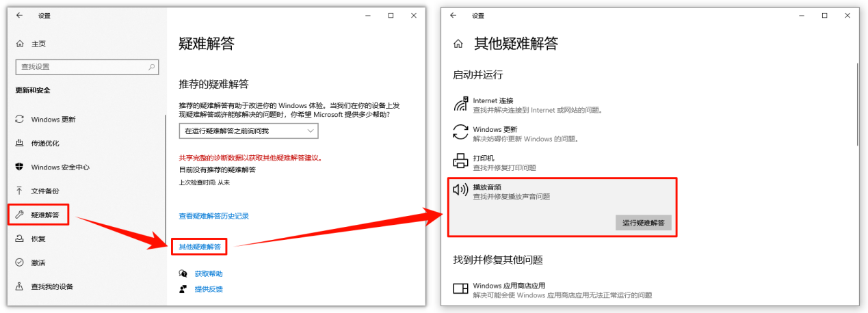Click the Windows 应用商店应用 icon
This screenshot has height=313, width=868.
460,289
